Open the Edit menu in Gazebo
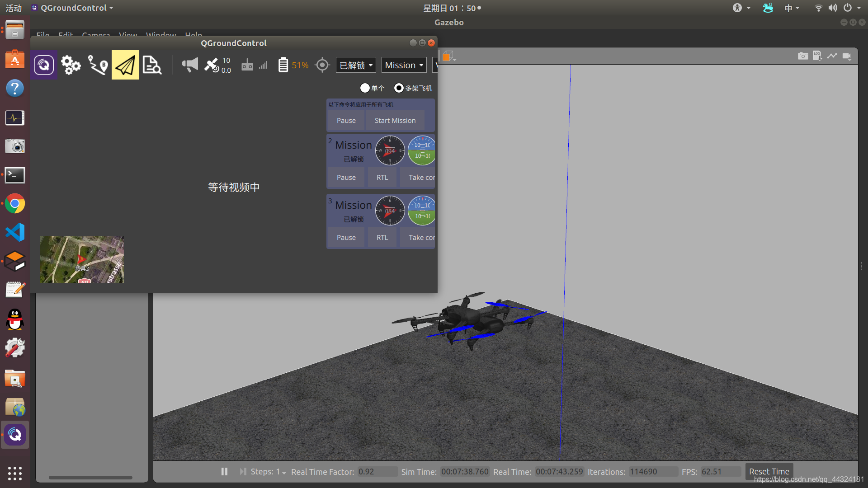Image resolution: width=868 pixels, height=488 pixels. click(65, 34)
